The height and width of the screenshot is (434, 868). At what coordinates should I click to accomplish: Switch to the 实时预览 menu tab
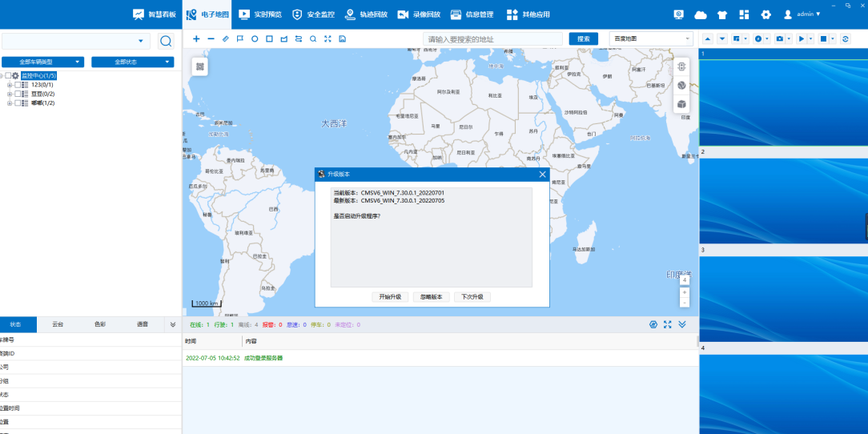(x=260, y=14)
